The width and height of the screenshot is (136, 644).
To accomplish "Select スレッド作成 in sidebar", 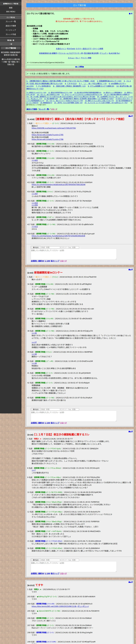I will coord(11,34).
